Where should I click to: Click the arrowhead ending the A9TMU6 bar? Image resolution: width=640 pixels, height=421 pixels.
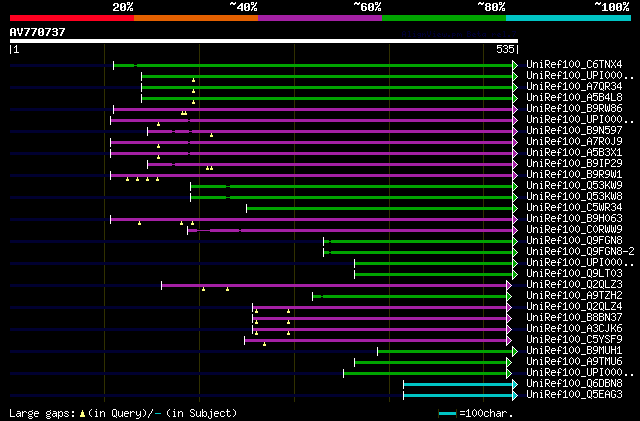click(509, 363)
